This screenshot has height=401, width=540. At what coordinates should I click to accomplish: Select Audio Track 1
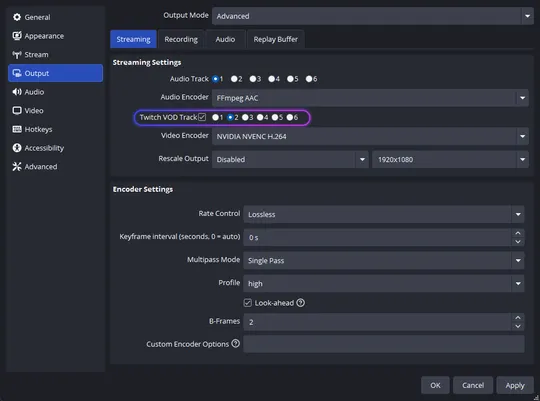(x=216, y=79)
